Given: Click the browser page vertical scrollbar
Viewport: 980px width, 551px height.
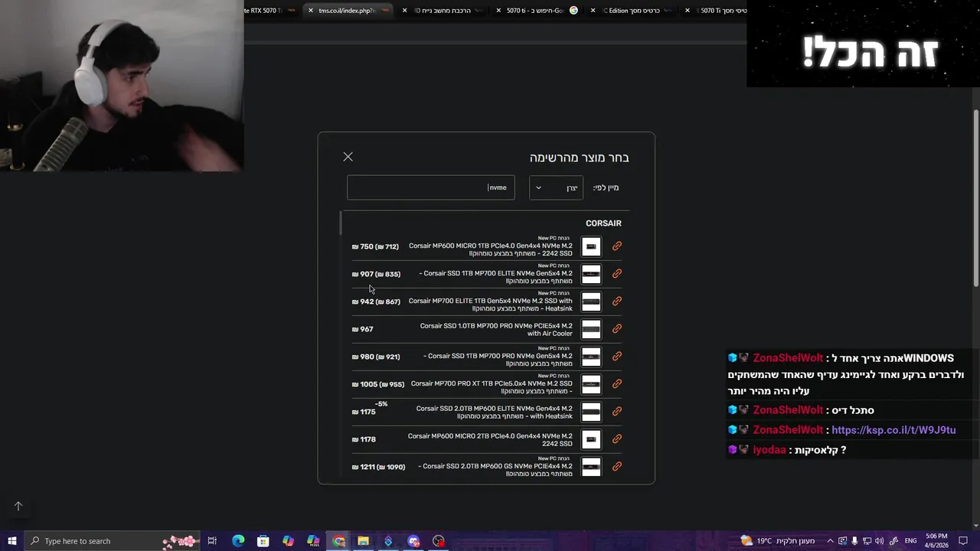Looking at the screenshot, I should point(975,199).
